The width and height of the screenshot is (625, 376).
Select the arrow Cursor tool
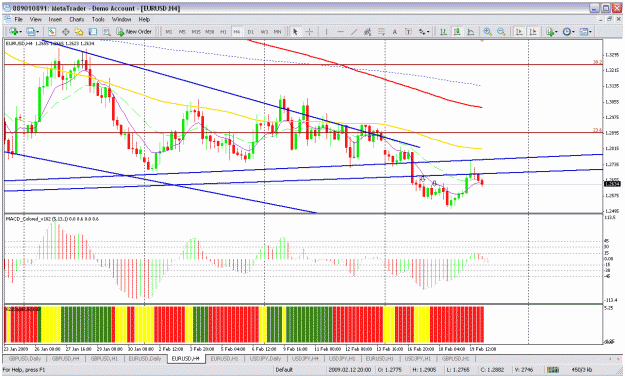295,31
